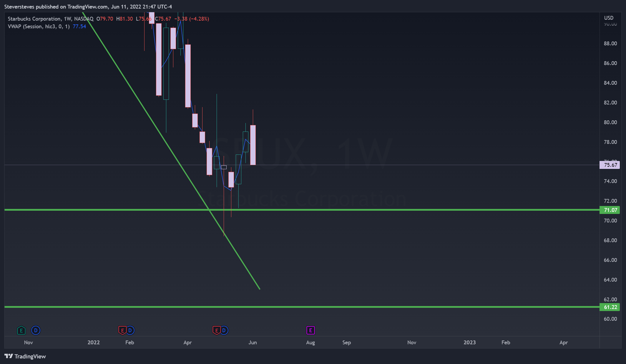Click the Apr 2023 time axis label

pyautogui.click(x=564, y=343)
